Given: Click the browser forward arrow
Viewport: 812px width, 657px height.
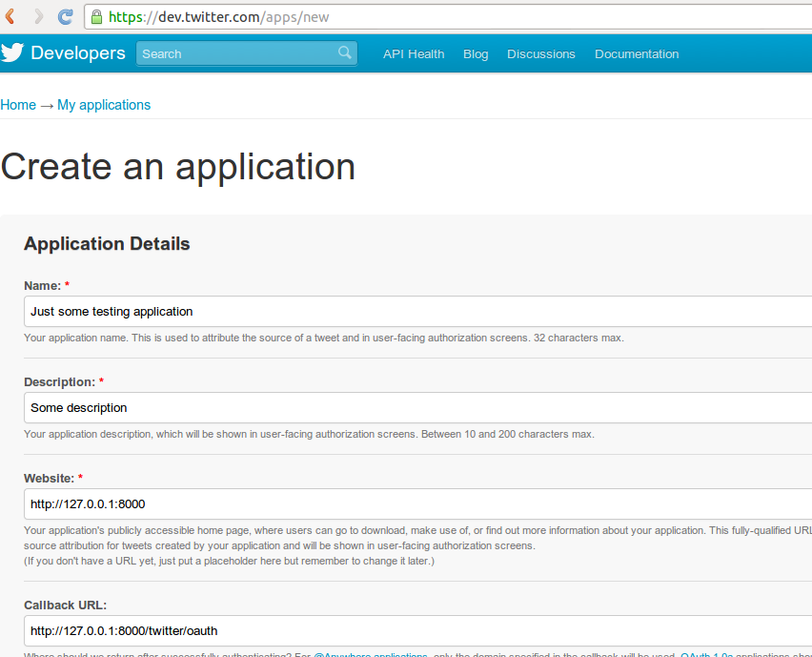Looking at the screenshot, I should (x=38, y=16).
